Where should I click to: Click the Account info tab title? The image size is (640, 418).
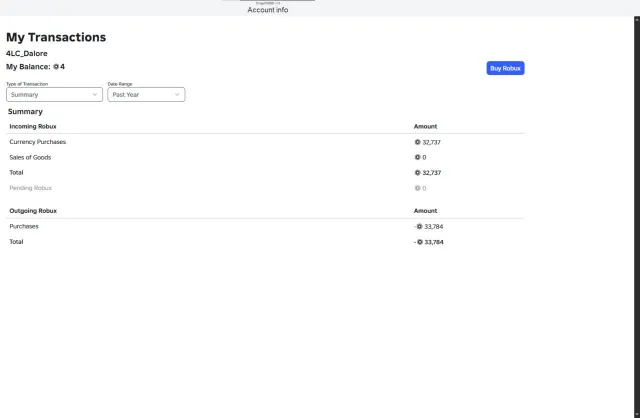pos(268,10)
